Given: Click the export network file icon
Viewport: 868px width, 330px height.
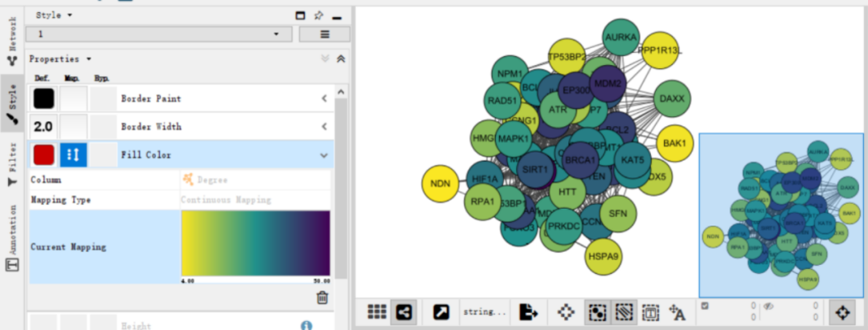Looking at the screenshot, I should tap(528, 312).
